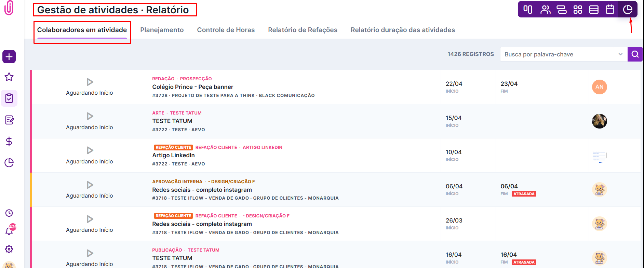644x268 pixels.
Task: Open the dollar sign finance icon
Action: pyautogui.click(x=9, y=141)
